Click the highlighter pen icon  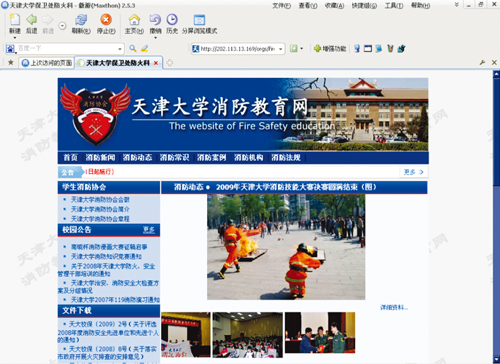(x=144, y=49)
